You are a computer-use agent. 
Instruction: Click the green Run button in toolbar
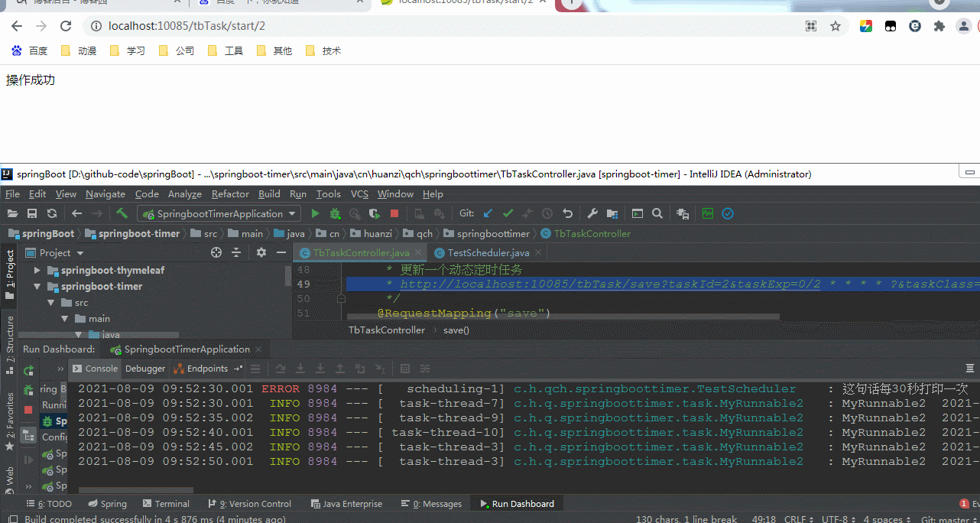click(315, 214)
